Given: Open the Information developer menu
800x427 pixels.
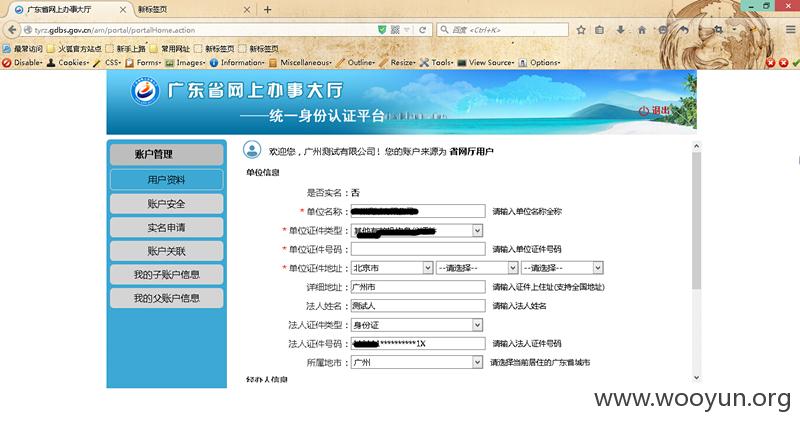Looking at the screenshot, I should [237, 63].
